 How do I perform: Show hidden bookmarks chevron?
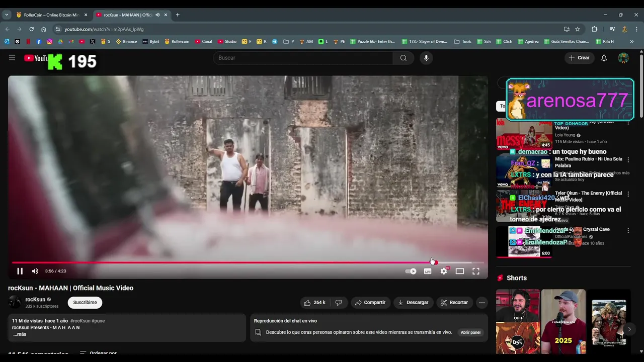pyautogui.click(x=631, y=42)
